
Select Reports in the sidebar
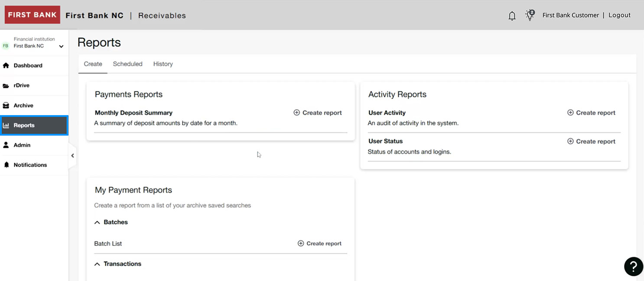[34, 125]
